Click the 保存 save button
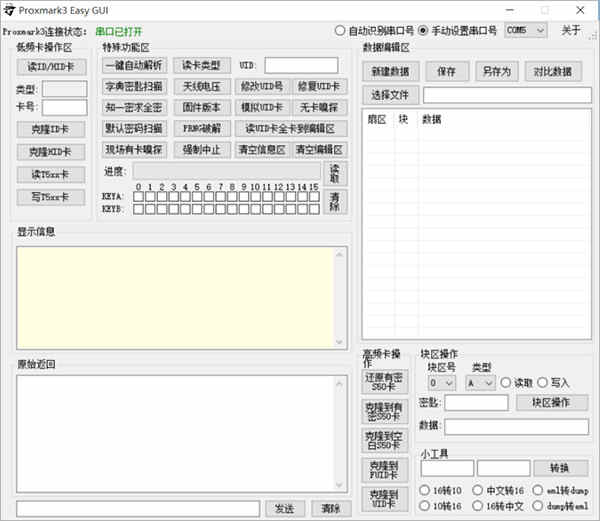 pyautogui.click(x=447, y=72)
